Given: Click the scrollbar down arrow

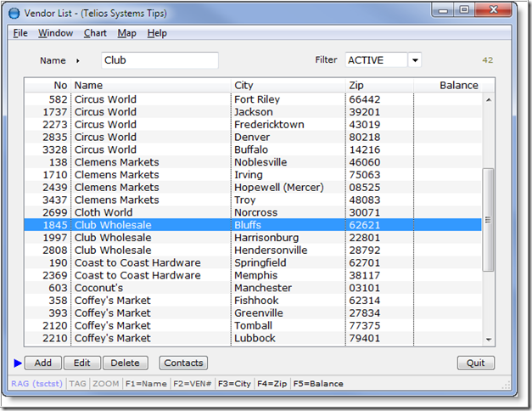Looking at the screenshot, I should pos(488,339).
